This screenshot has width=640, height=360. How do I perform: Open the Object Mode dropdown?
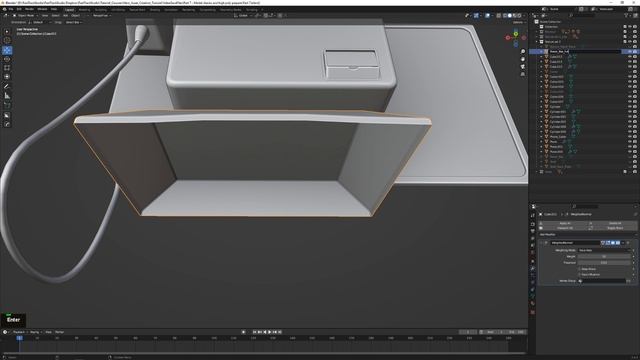point(25,16)
